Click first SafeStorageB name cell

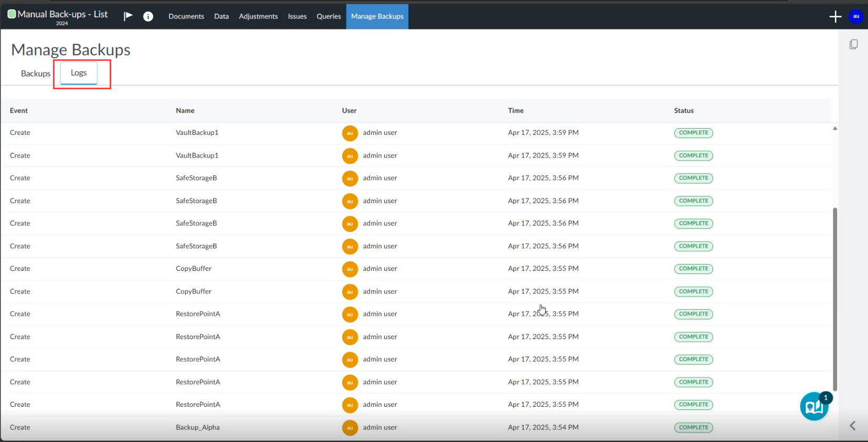point(196,178)
